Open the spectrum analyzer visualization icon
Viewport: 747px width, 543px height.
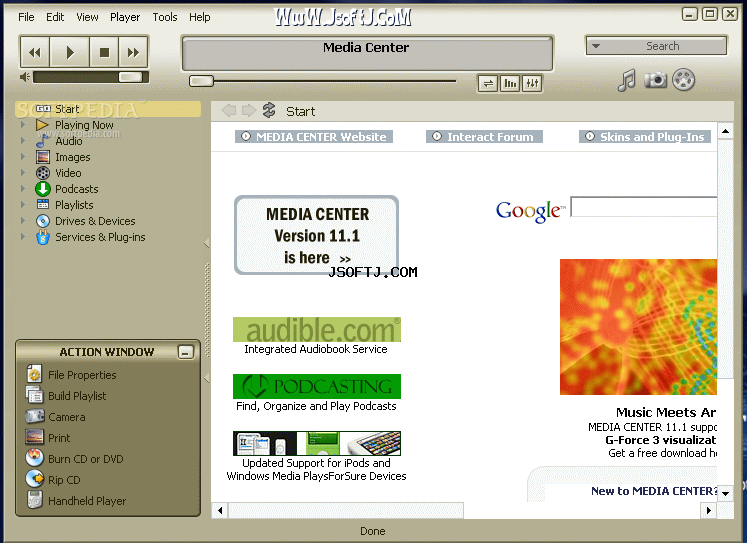click(510, 84)
